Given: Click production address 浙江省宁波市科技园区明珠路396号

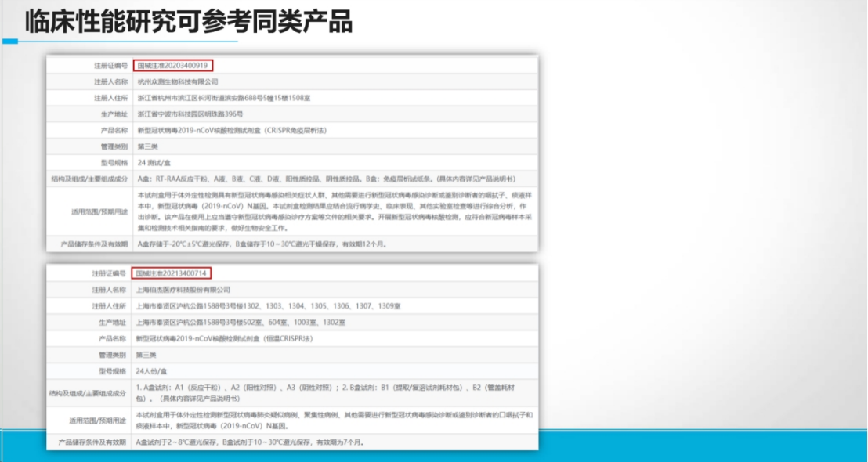Looking at the screenshot, I should click(x=190, y=114).
